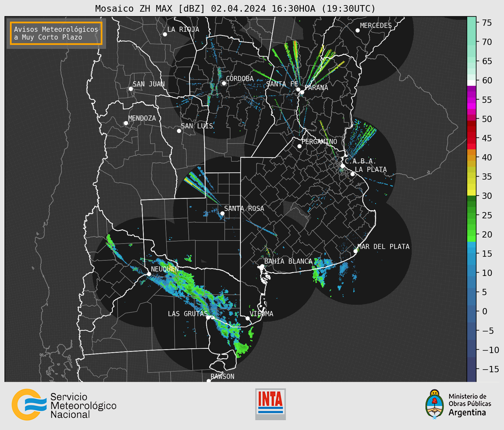
Task: Click the Avisos Meteorológicos a Muy Corto Plazo box
Action: [56, 33]
